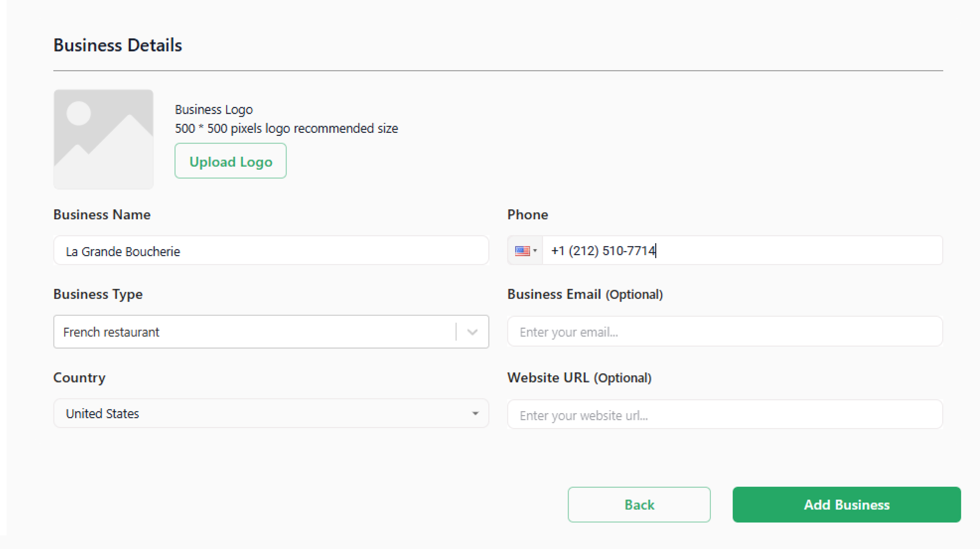This screenshot has width=980, height=549.
Task: Go back using the Back button
Action: [x=639, y=505]
